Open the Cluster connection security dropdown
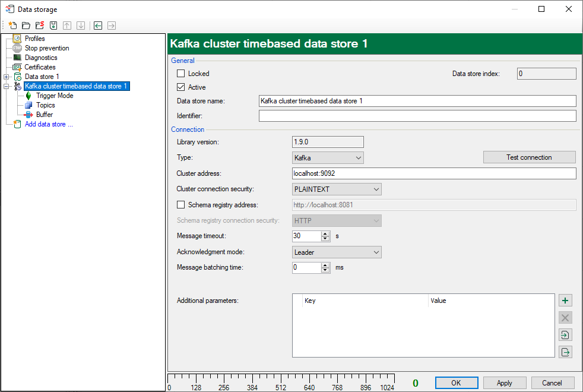The width and height of the screenshot is (583, 392). coord(337,189)
